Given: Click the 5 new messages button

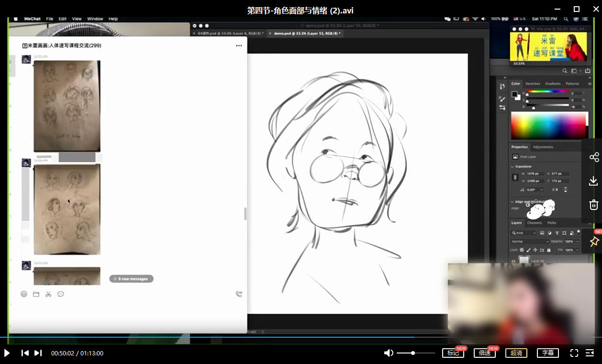Looking at the screenshot, I should pyautogui.click(x=132, y=279).
